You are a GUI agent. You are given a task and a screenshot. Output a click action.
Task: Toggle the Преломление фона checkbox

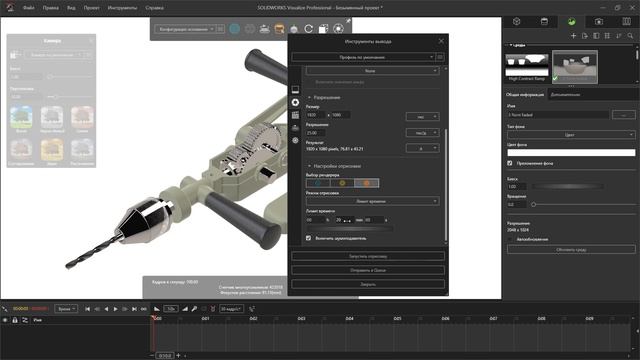click(510, 163)
